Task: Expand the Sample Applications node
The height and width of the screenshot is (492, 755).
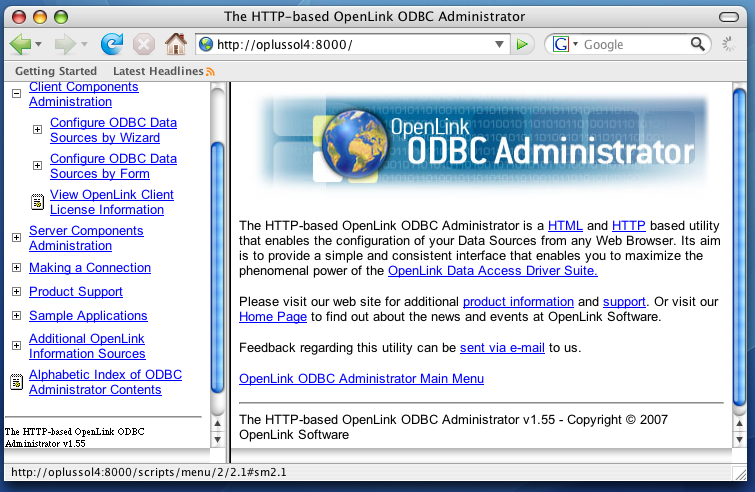Action: [16, 316]
